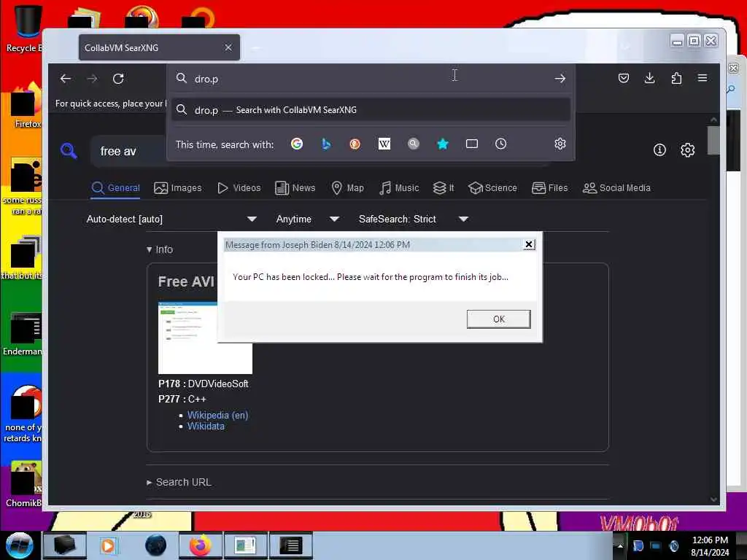Switch to the Map category
The width and height of the screenshot is (747, 560).
tap(348, 188)
